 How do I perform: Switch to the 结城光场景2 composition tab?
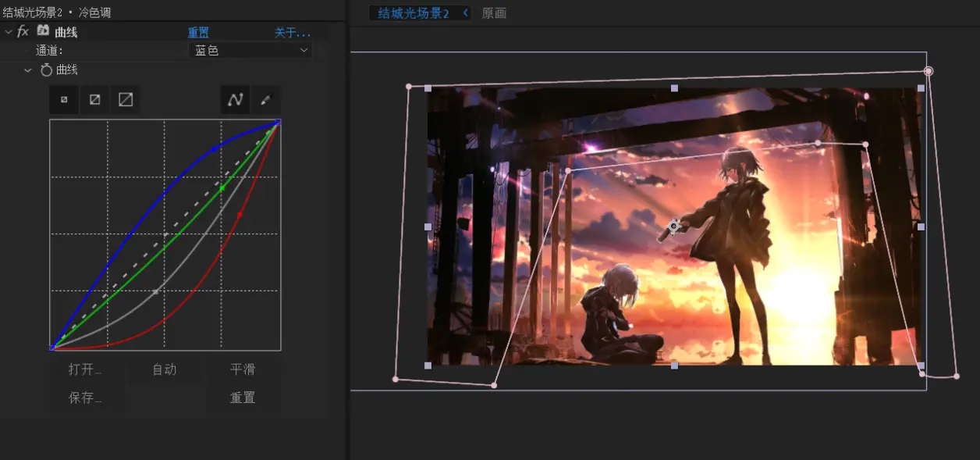click(414, 13)
